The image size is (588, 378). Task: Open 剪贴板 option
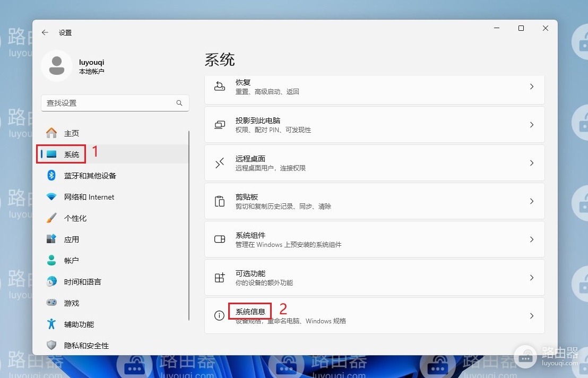[x=374, y=201]
